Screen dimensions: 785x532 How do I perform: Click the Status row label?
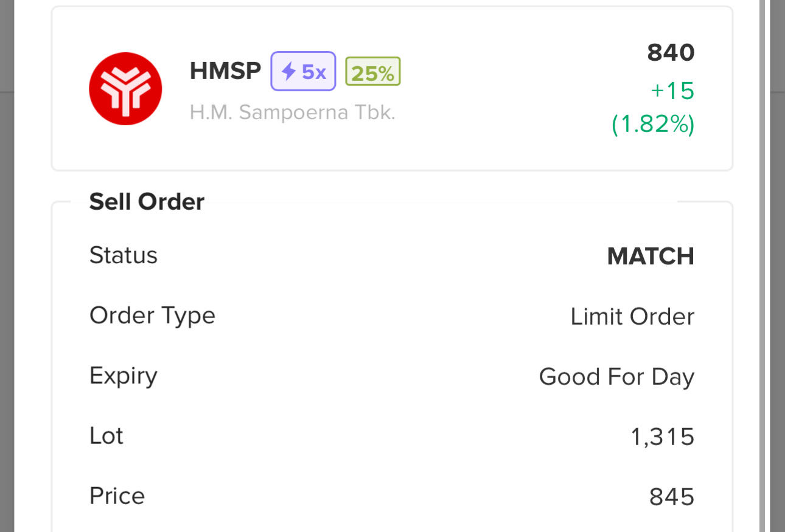[x=124, y=255]
